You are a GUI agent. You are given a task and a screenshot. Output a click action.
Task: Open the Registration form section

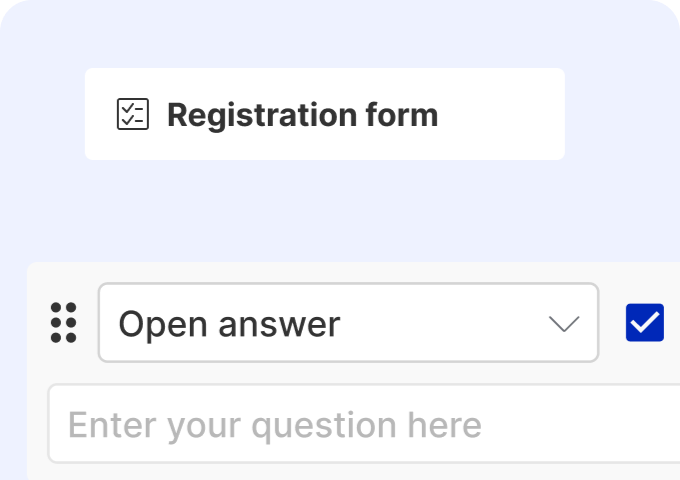pyautogui.click(x=324, y=114)
